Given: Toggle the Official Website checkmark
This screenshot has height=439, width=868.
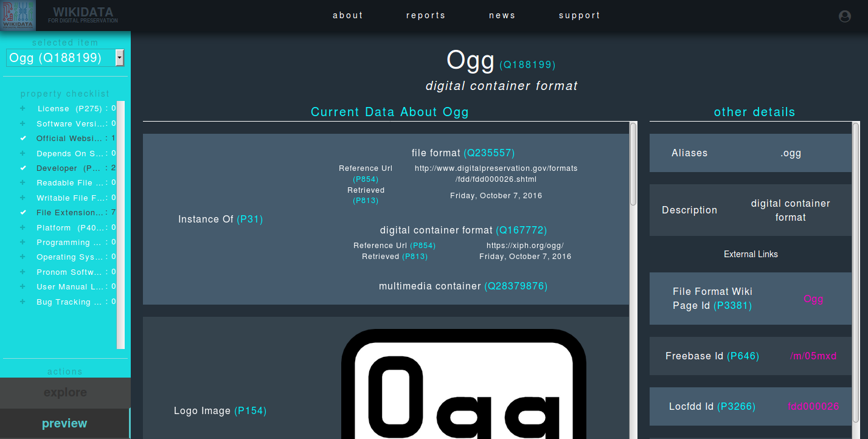Looking at the screenshot, I should point(23,138).
